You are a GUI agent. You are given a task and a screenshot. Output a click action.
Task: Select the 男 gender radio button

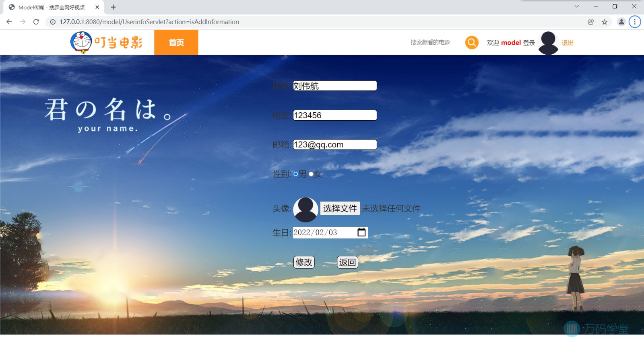pos(295,174)
